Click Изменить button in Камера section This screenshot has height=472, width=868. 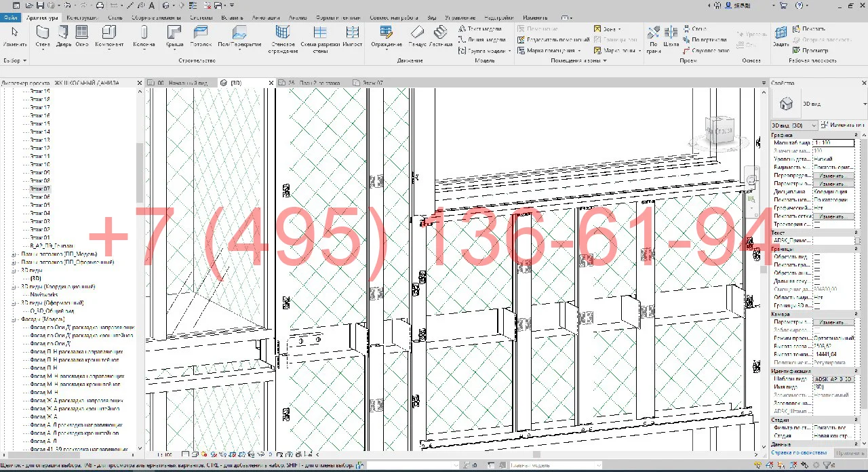click(x=833, y=322)
